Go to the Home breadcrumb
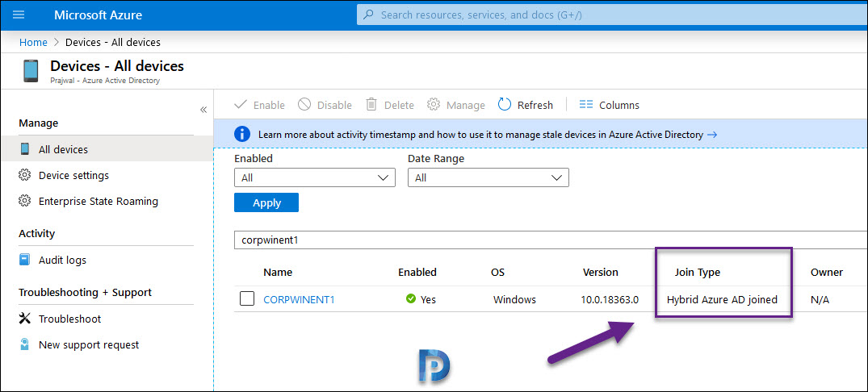 (x=33, y=42)
